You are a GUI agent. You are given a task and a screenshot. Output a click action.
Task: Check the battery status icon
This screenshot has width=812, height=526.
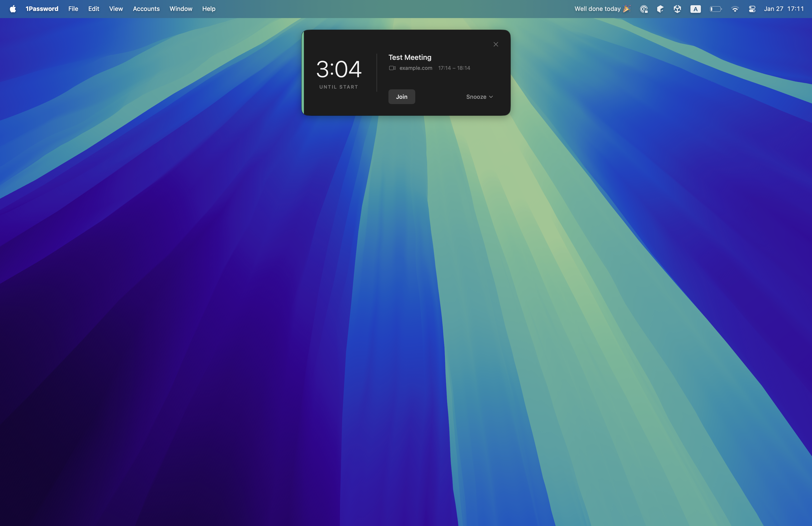pos(715,9)
